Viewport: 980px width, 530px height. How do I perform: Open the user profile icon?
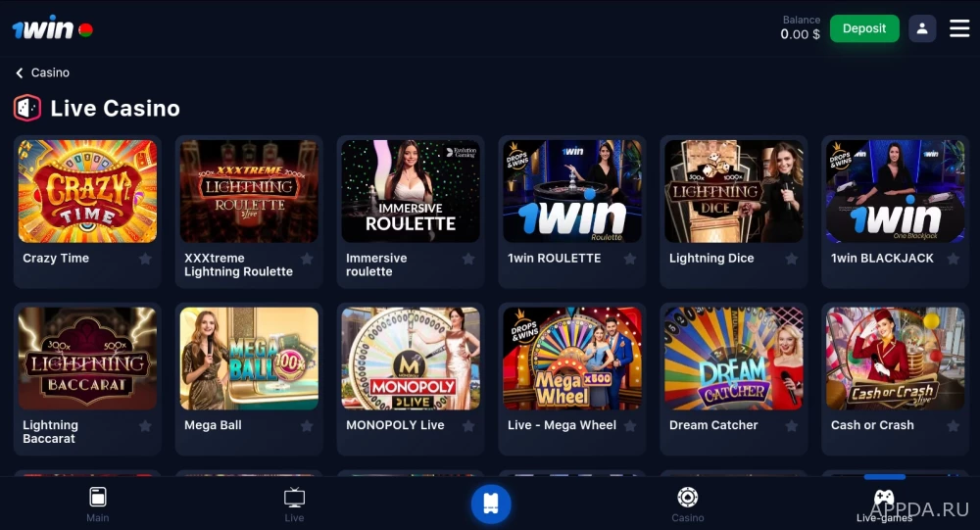pos(922,28)
